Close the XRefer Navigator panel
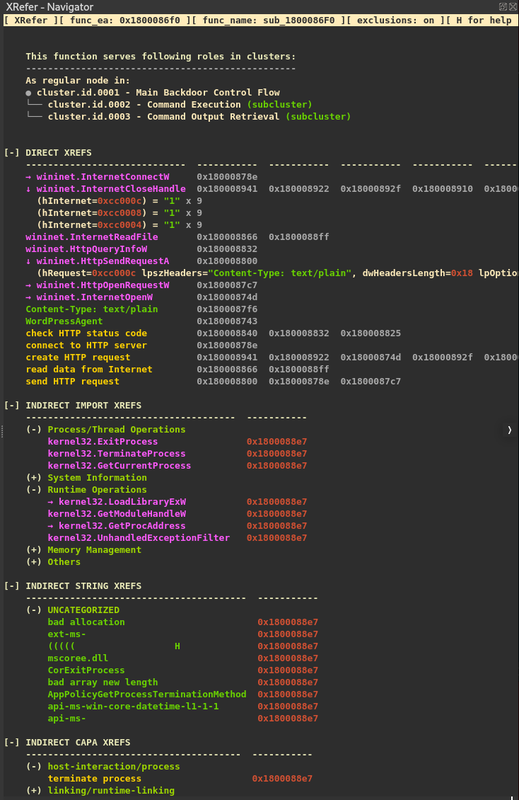Image resolution: width=519 pixels, height=800 pixels. (x=513, y=7)
